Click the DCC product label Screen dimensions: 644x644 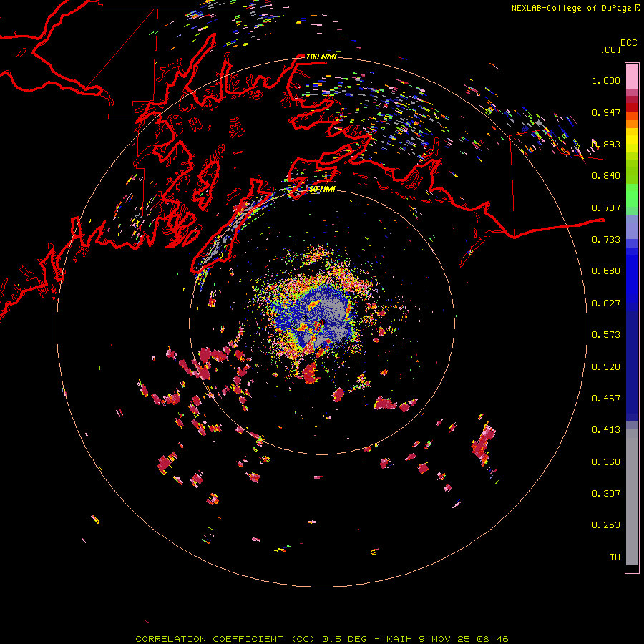coord(628,43)
